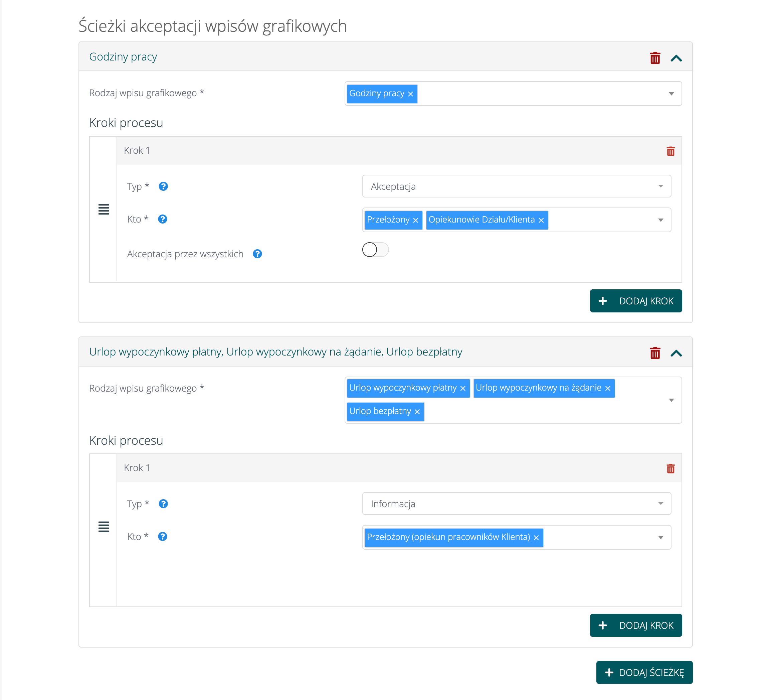Delete Krok 1 in Godziny pracy section
This screenshot has width=767, height=700.
tap(670, 151)
